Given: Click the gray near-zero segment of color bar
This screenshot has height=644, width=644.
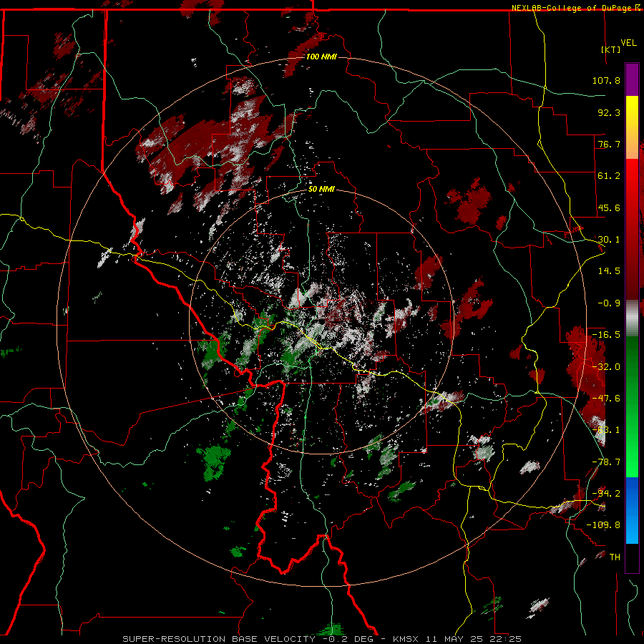Looking at the screenshot, I should (632, 318).
